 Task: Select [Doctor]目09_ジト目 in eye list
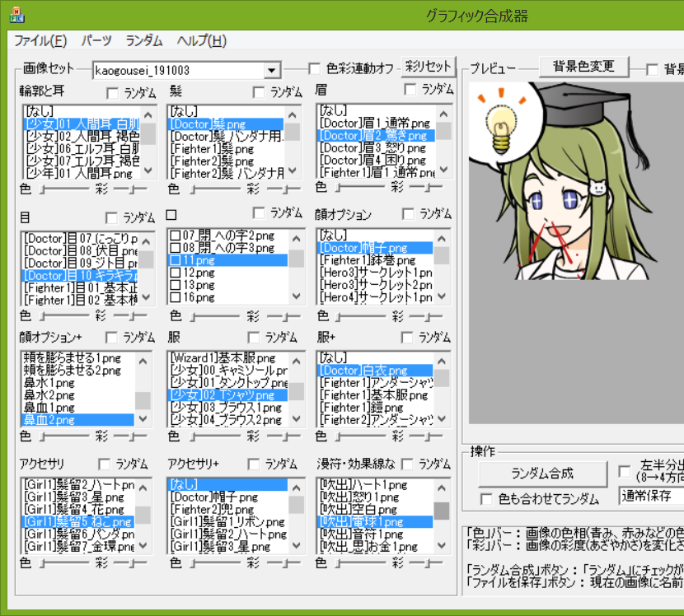80,264
